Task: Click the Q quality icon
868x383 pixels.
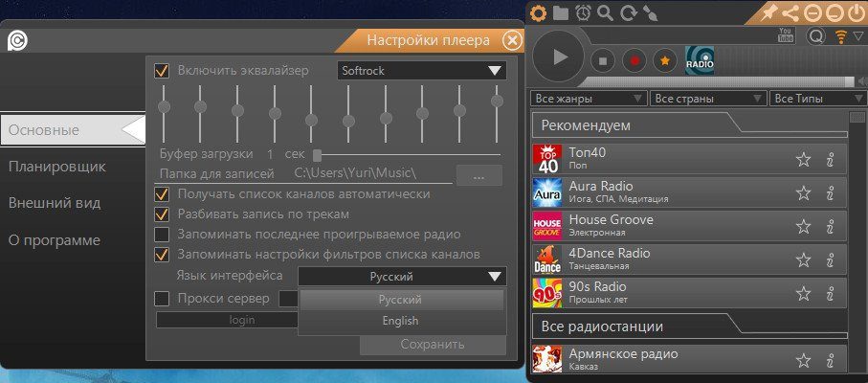Action: pos(816,36)
